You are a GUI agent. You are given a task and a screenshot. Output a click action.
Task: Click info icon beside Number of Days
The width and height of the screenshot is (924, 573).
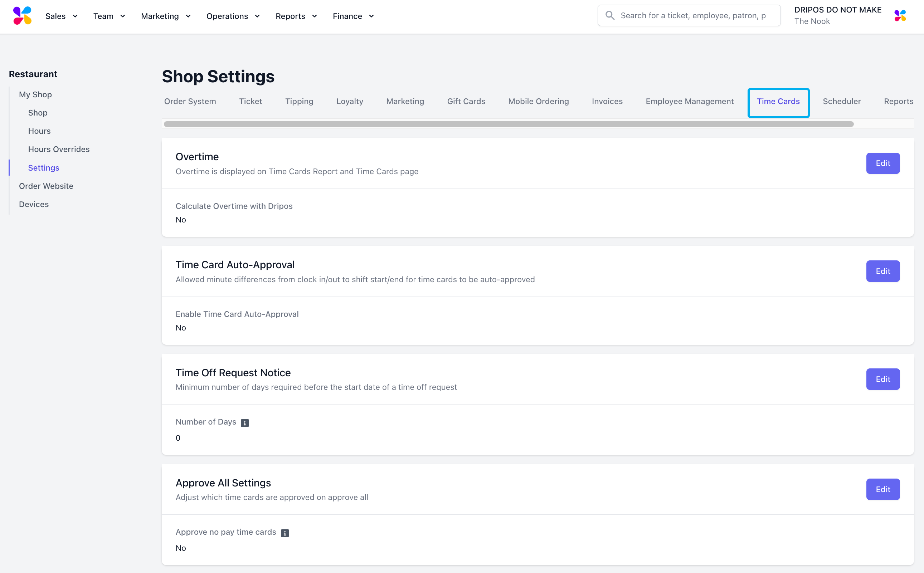[245, 423]
